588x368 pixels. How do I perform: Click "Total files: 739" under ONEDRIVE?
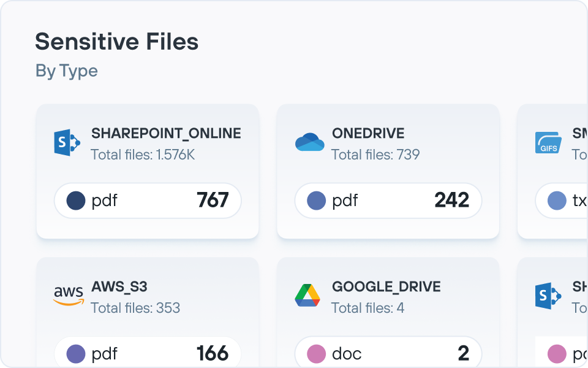pos(377,155)
